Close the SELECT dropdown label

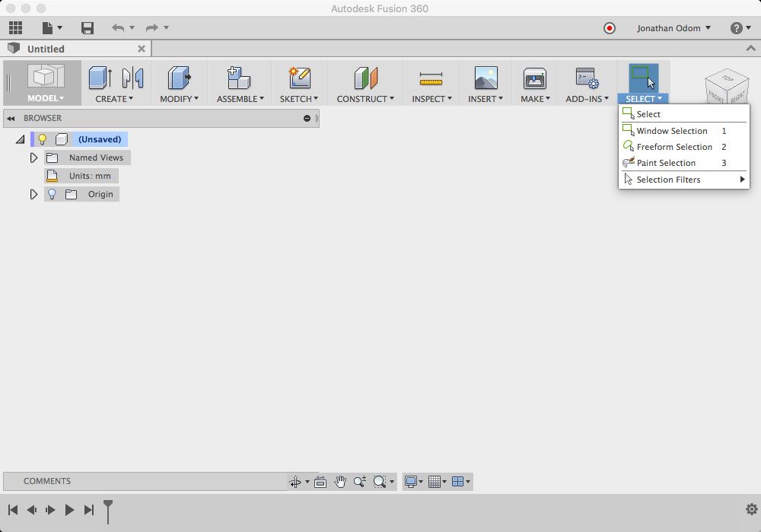[644, 98]
